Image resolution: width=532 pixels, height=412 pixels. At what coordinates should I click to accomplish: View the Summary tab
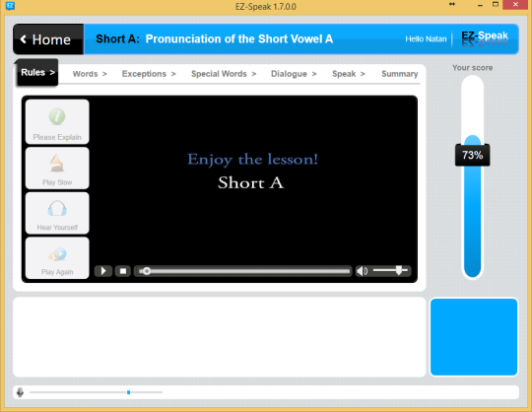coord(399,74)
